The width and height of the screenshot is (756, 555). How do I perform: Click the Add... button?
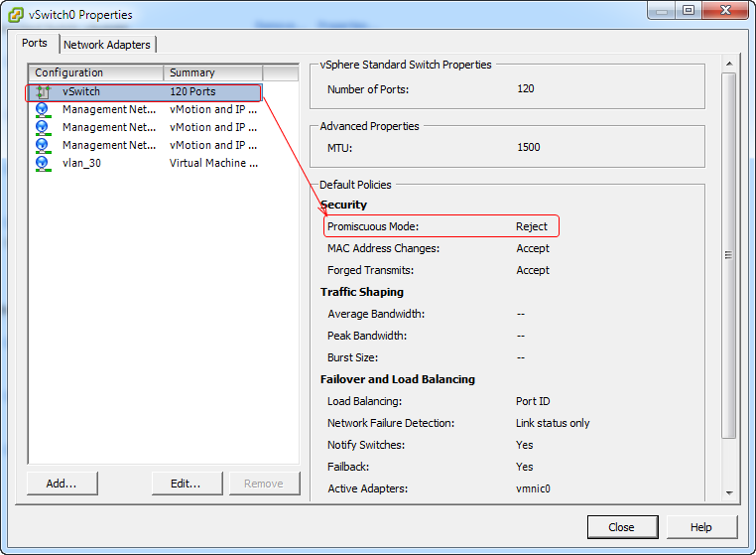62,484
